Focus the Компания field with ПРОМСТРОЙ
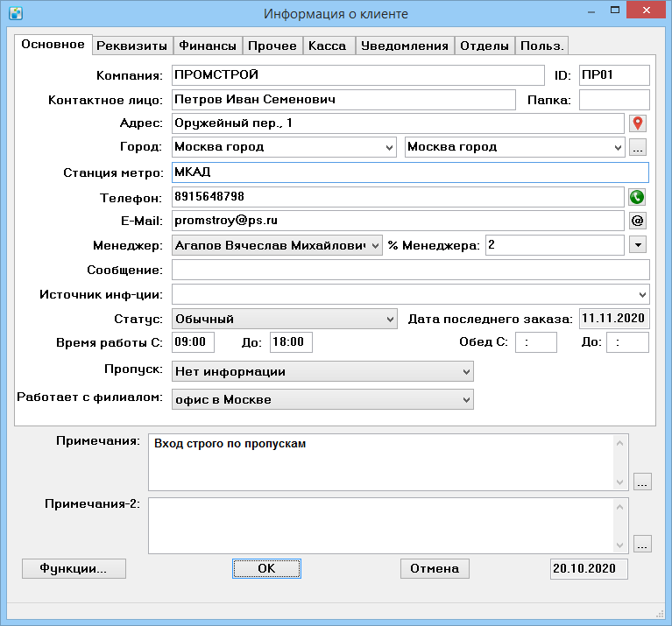This screenshot has height=626, width=672. point(358,75)
